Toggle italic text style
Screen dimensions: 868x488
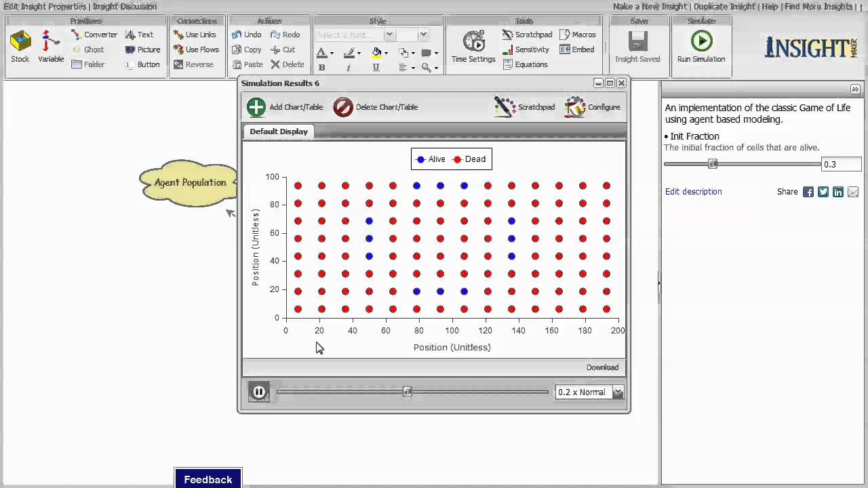[x=349, y=67]
